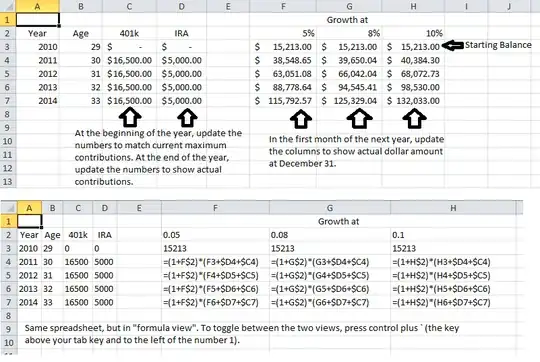Click the select-all corner of the currency-formatted sheet

8,6
